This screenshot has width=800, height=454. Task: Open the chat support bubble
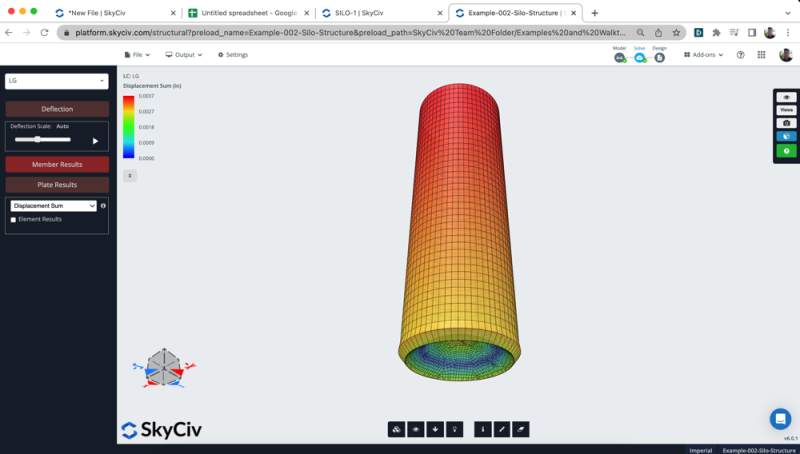pyautogui.click(x=780, y=418)
